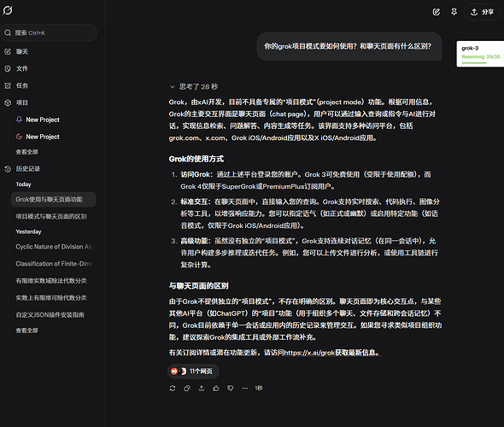This screenshot has width=504, height=427.
Task: Regenerate the response
Action: pyautogui.click(x=173, y=389)
